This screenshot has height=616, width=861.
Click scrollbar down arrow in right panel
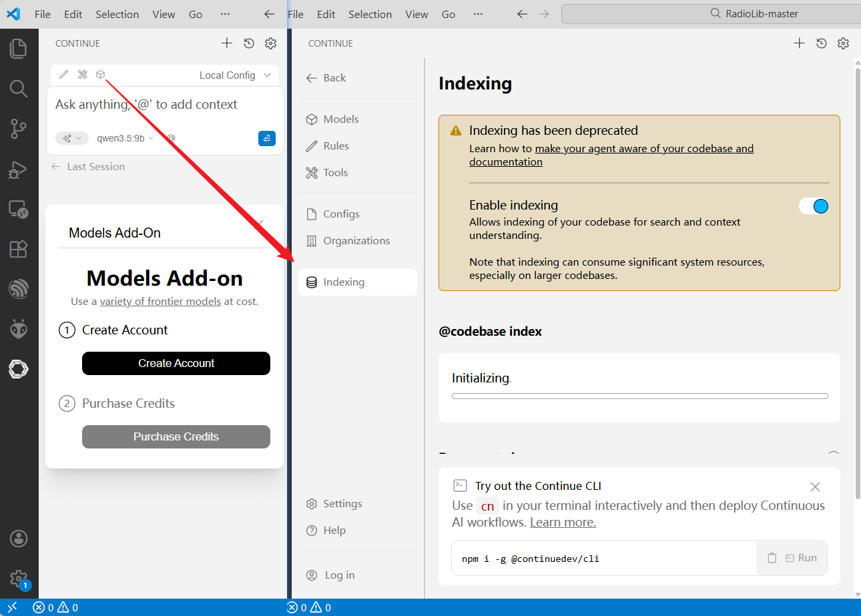coord(857,595)
